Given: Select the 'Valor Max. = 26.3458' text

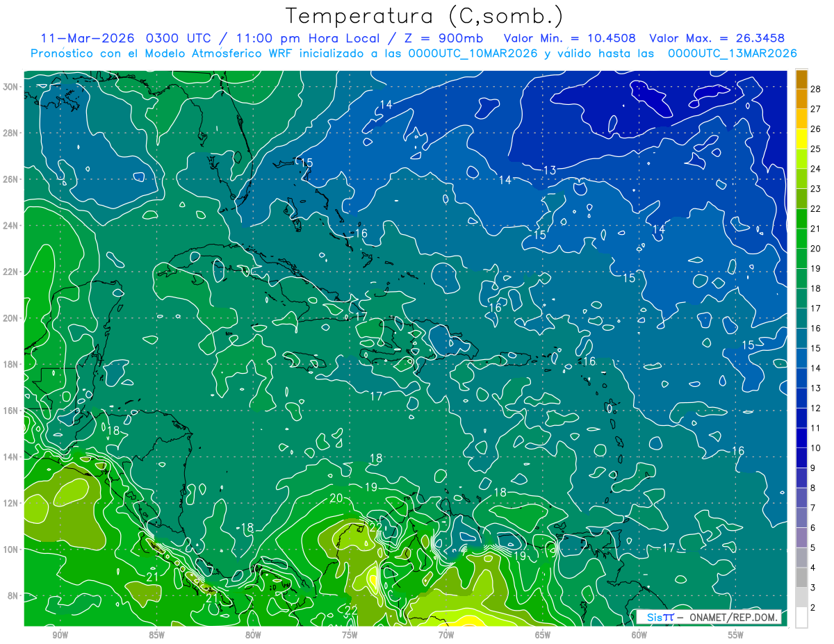Looking at the screenshot, I should tap(717, 38).
